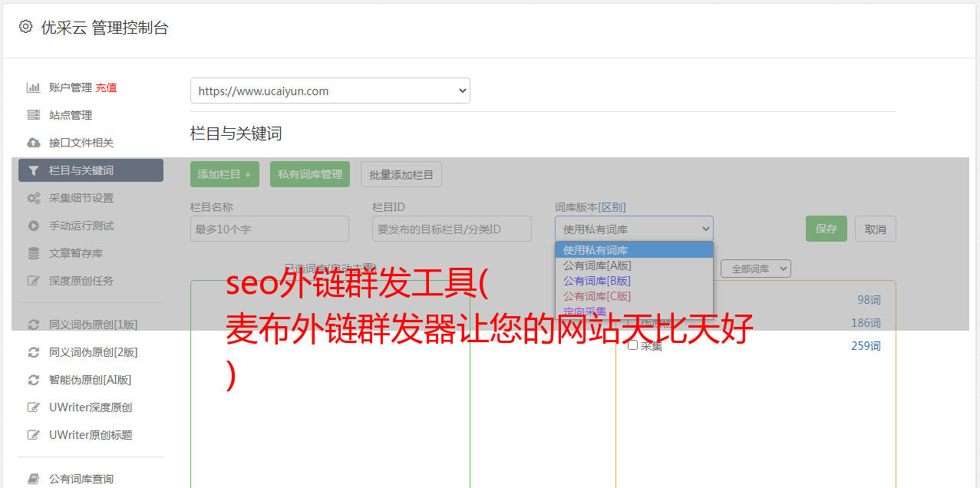
Task: Choose 公有词库[B版] in the dropdown list
Action: pyautogui.click(x=634, y=281)
